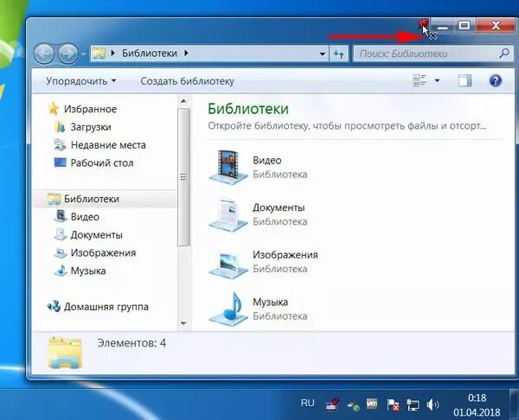Click Элементов: 4 in details pane
The height and width of the screenshot is (420, 519).
pyautogui.click(x=131, y=343)
